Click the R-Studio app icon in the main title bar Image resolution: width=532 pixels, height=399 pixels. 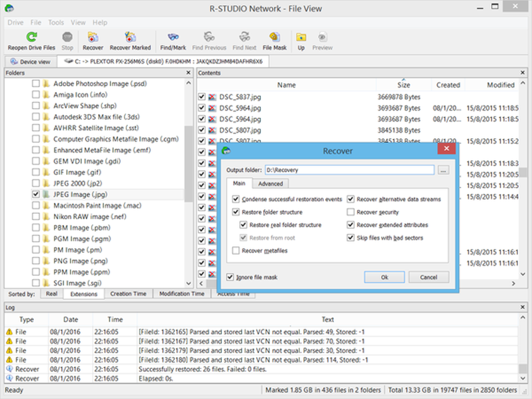click(x=9, y=8)
